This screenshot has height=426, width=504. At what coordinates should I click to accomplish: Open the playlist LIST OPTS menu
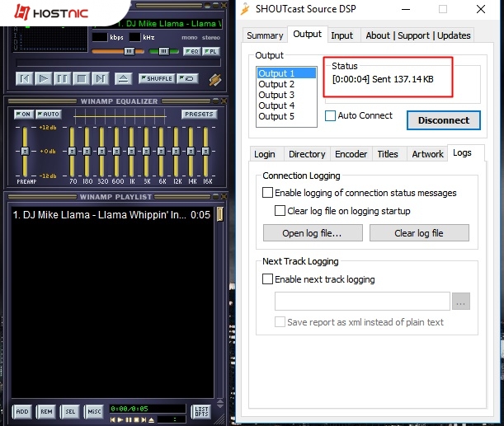tap(200, 410)
